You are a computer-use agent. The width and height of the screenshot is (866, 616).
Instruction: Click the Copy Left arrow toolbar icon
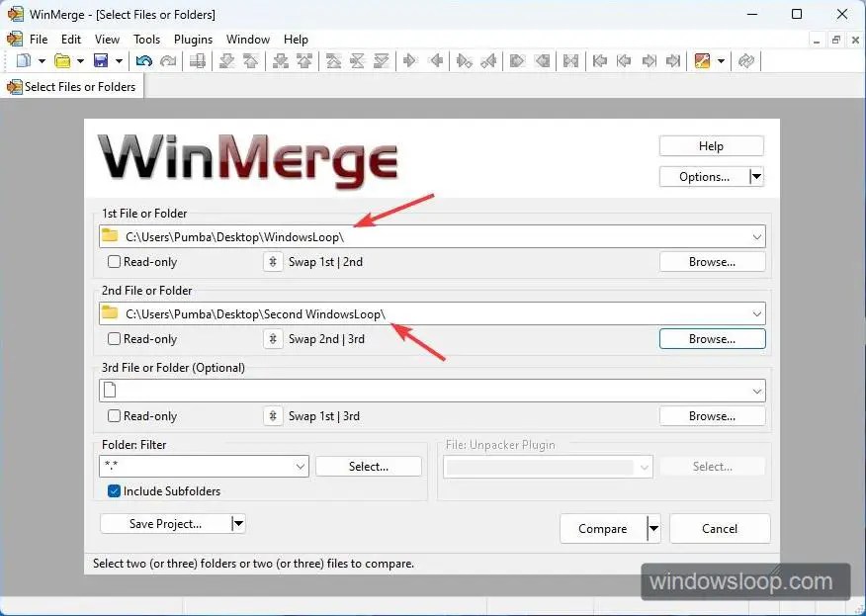(436, 60)
